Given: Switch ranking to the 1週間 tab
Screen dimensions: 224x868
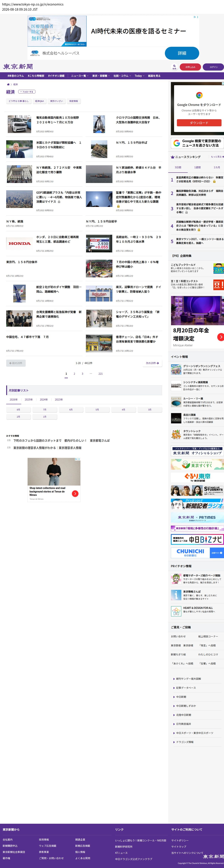Looking at the screenshot, I should 197,167.
